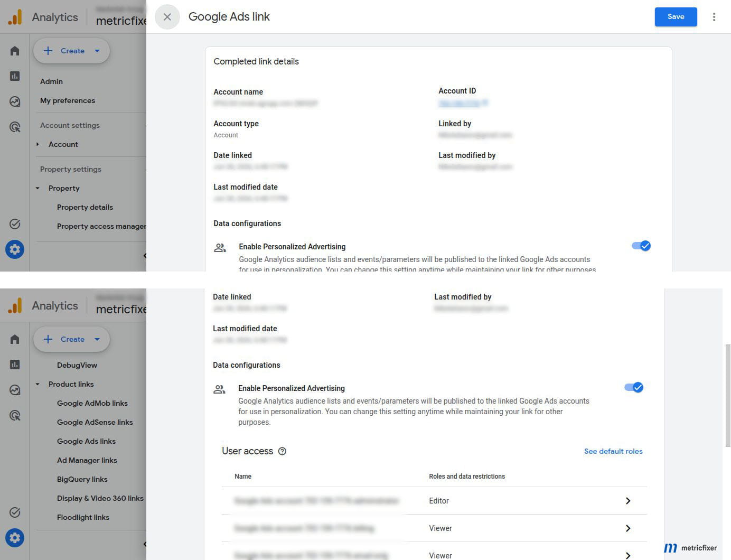
Task: Close the Google Ads link panel
Action: 167,17
